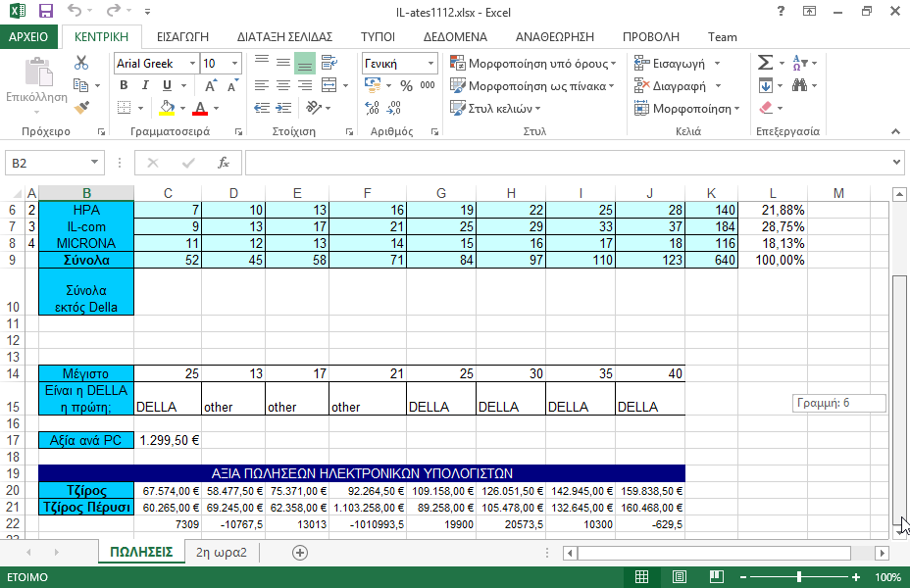Switch to the ΤΥΠΟΙ tab

tap(378, 36)
